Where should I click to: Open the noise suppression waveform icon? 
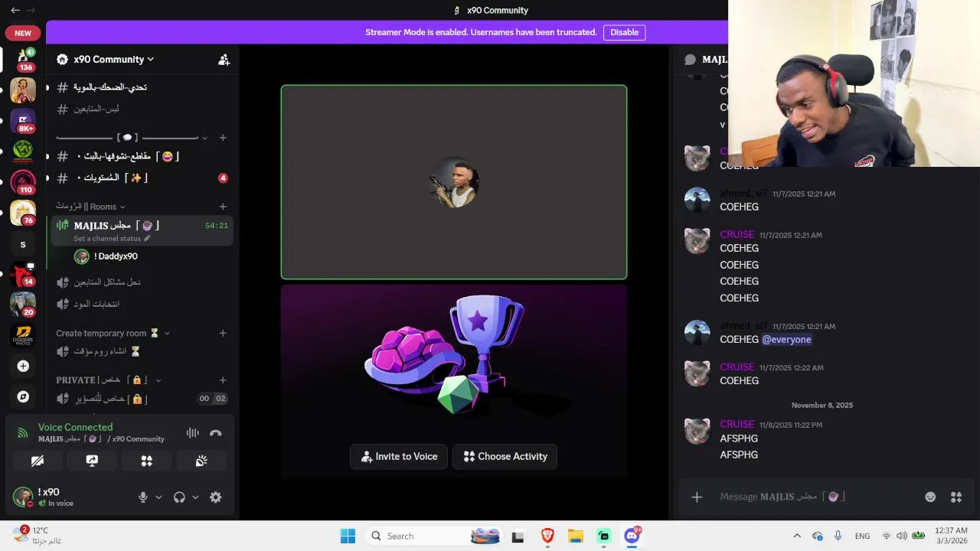click(192, 433)
